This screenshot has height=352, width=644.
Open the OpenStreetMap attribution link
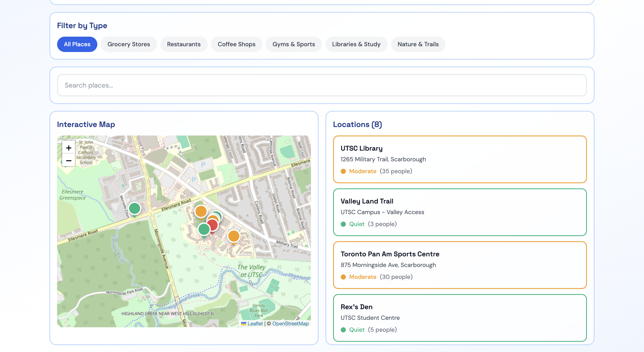tap(290, 323)
